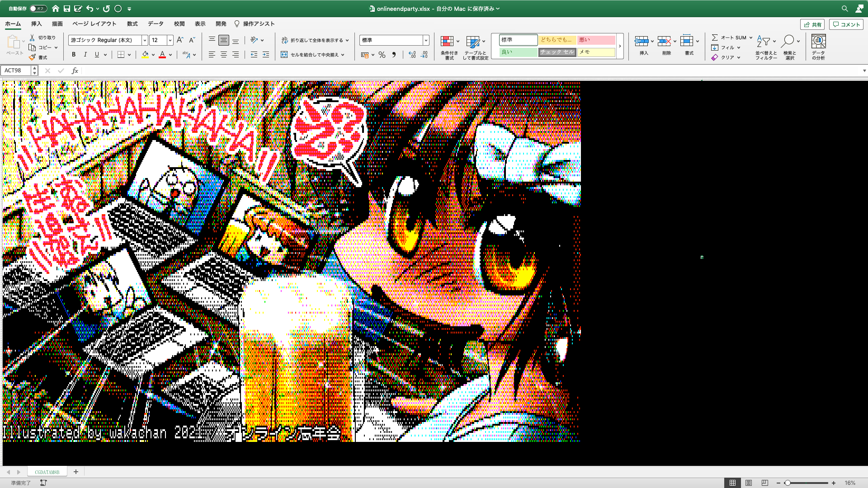Toggle align text left

point(212,55)
